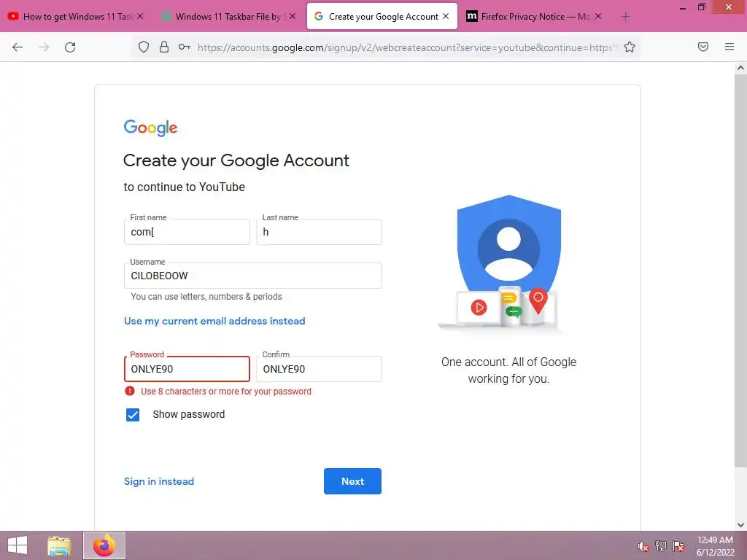Click the First name input field
The width and height of the screenshot is (747, 560).
coord(187,232)
